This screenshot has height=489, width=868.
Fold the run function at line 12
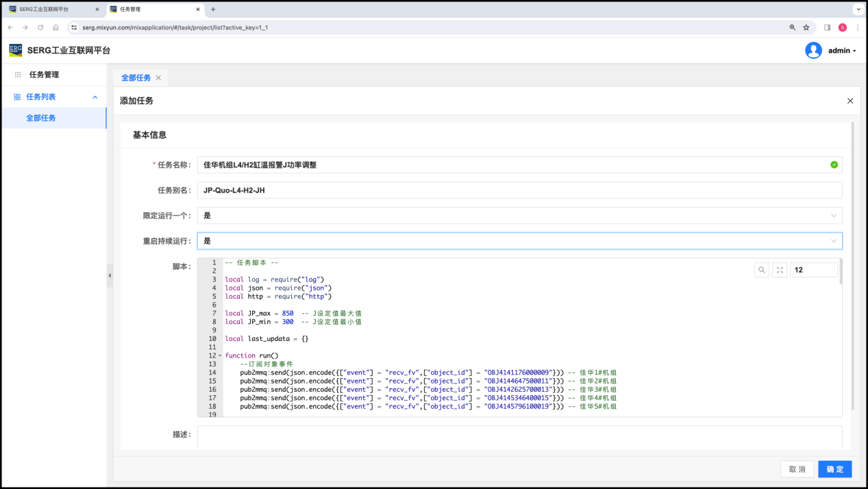click(220, 355)
